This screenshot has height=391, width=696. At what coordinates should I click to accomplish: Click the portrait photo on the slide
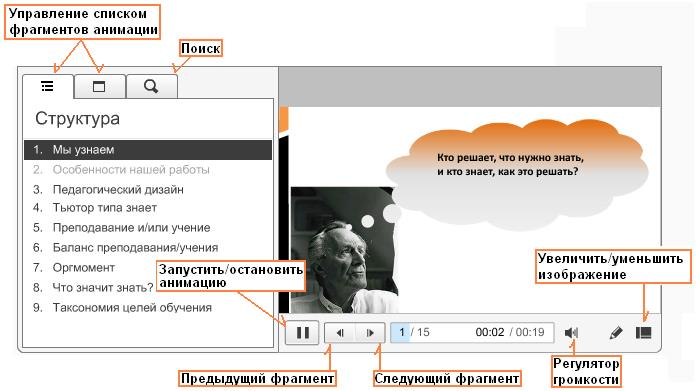pos(344,250)
